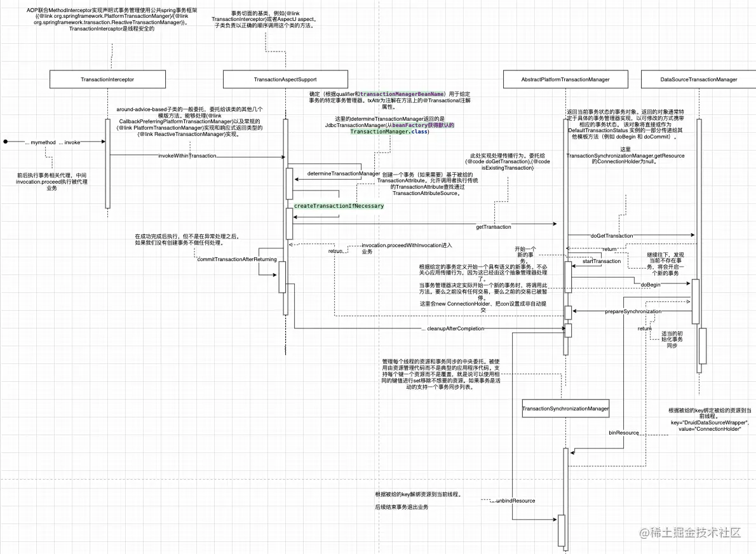Select the mymethod invoke start label

[53, 143]
